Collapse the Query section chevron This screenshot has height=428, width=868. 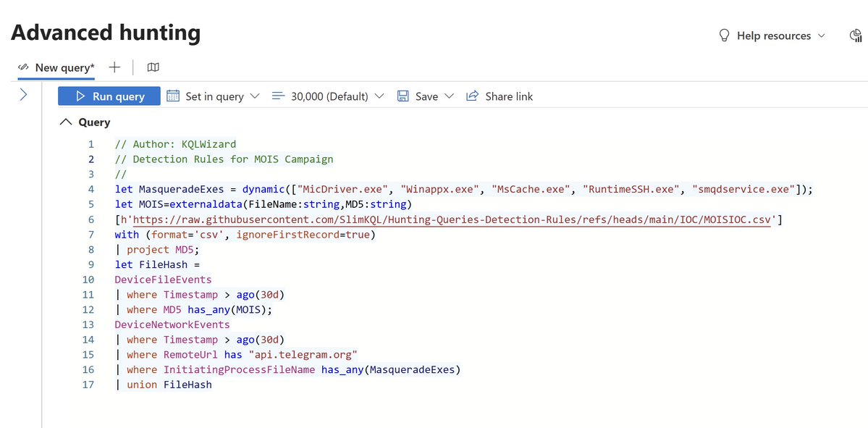[x=66, y=122]
